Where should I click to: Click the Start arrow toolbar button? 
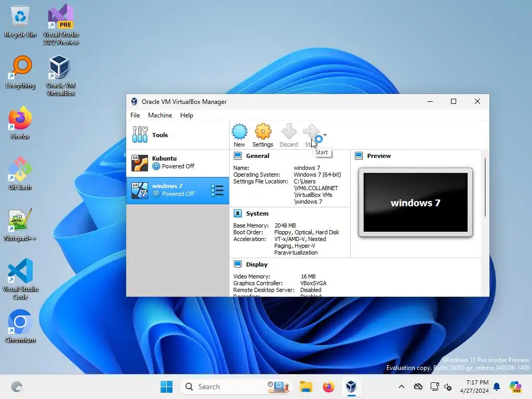312,135
